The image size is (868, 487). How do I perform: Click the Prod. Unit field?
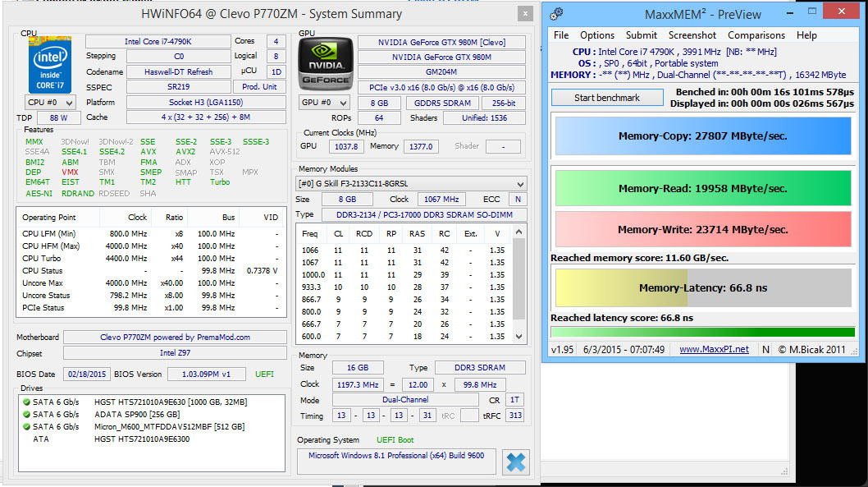coord(259,87)
